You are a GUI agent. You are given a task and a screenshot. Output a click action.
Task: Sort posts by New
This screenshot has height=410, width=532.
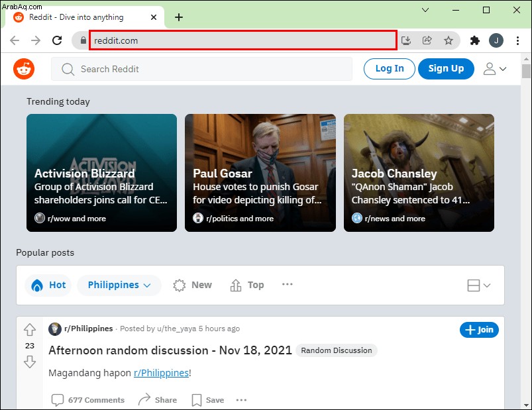point(192,285)
